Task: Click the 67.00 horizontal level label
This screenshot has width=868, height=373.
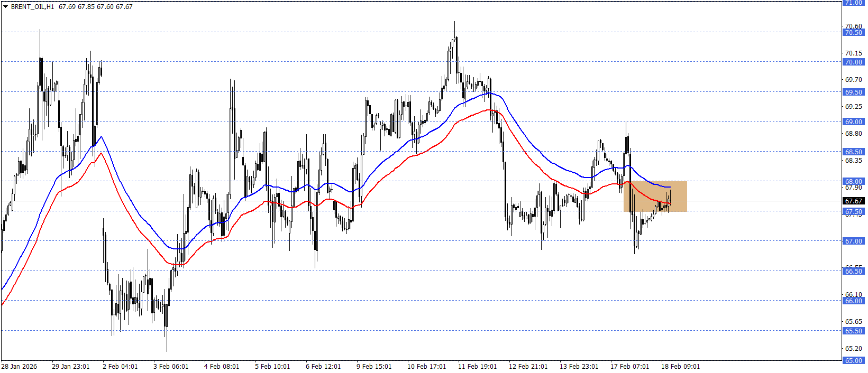Action: (x=853, y=241)
